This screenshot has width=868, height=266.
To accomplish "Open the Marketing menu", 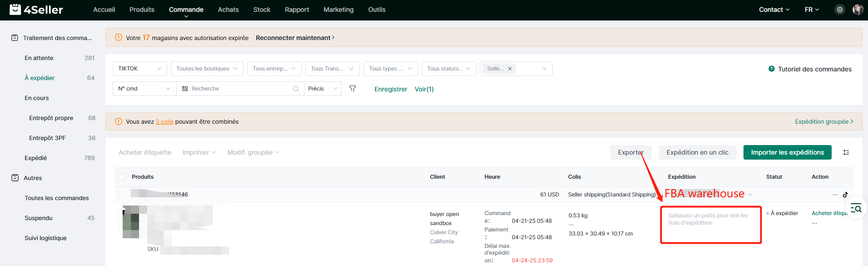I will coord(339,10).
